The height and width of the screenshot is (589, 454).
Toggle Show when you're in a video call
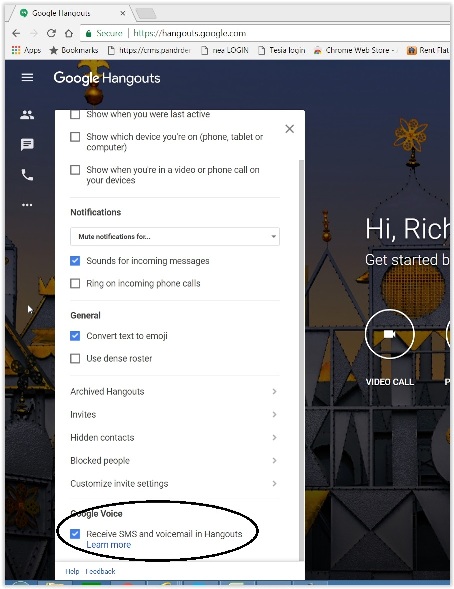point(75,170)
